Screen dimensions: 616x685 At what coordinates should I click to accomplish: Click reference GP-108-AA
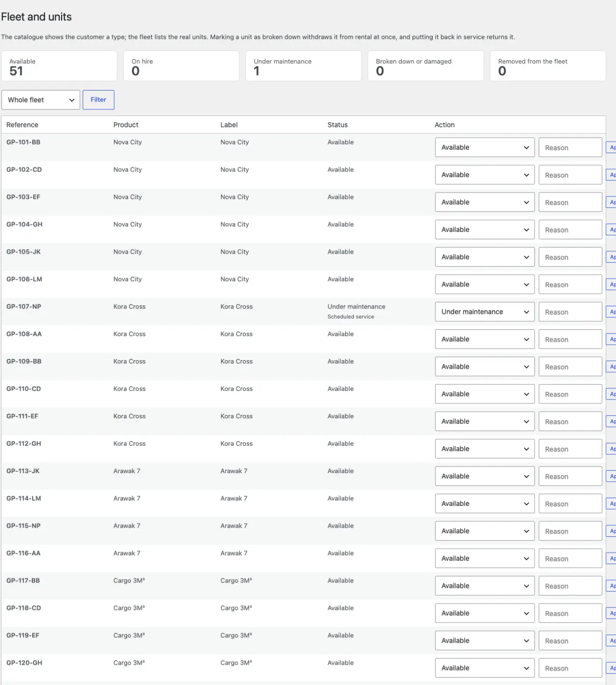point(24,334)
